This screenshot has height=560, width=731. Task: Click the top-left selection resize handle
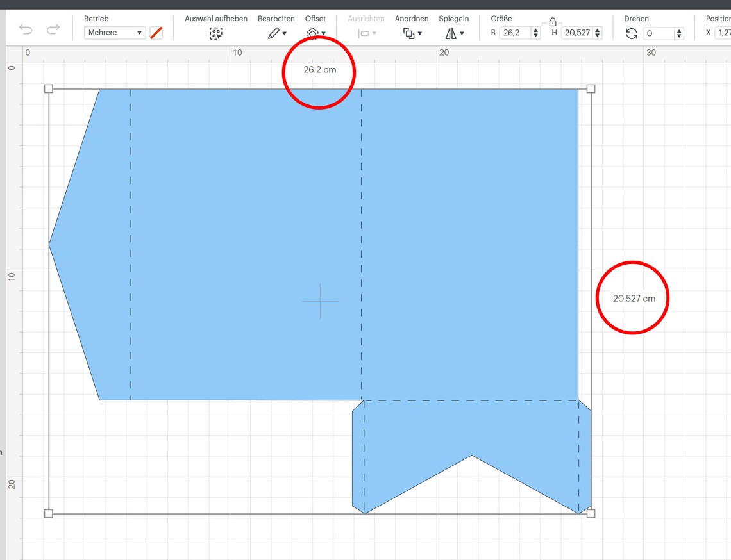(49, 89)
